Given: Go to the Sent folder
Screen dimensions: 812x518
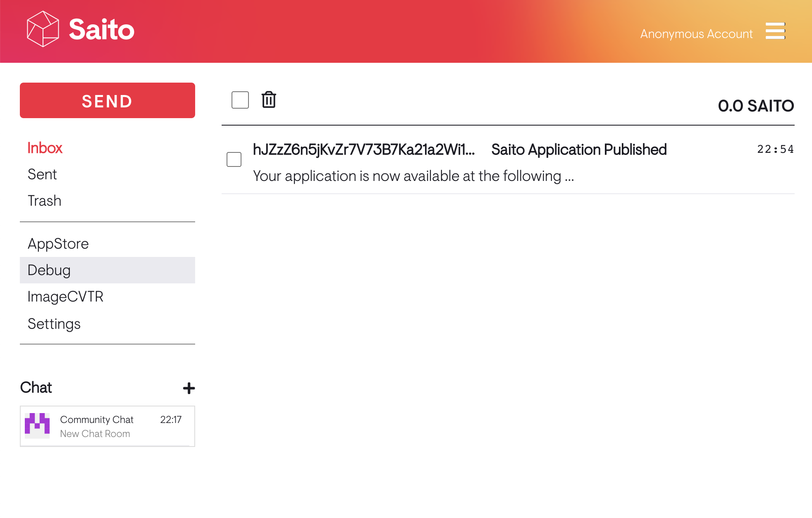Looking at the screenshot, I should (x=42, y=174).
